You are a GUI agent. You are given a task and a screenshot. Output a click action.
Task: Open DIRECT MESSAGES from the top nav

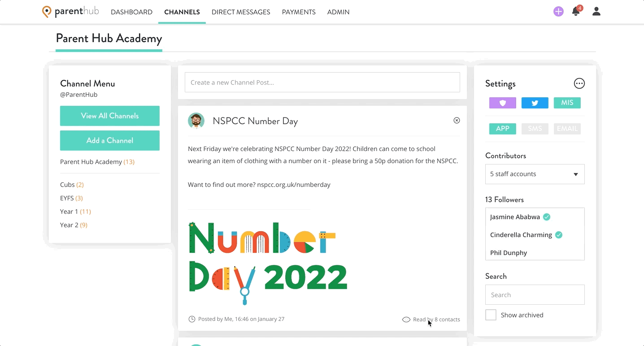241,12
